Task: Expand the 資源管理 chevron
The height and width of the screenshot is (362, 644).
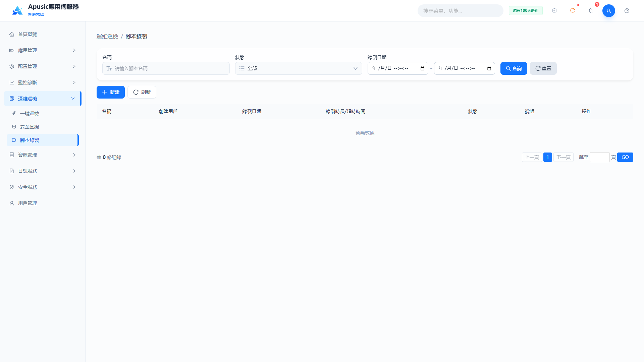Action: pyautogui.click(x=74, y=155)
